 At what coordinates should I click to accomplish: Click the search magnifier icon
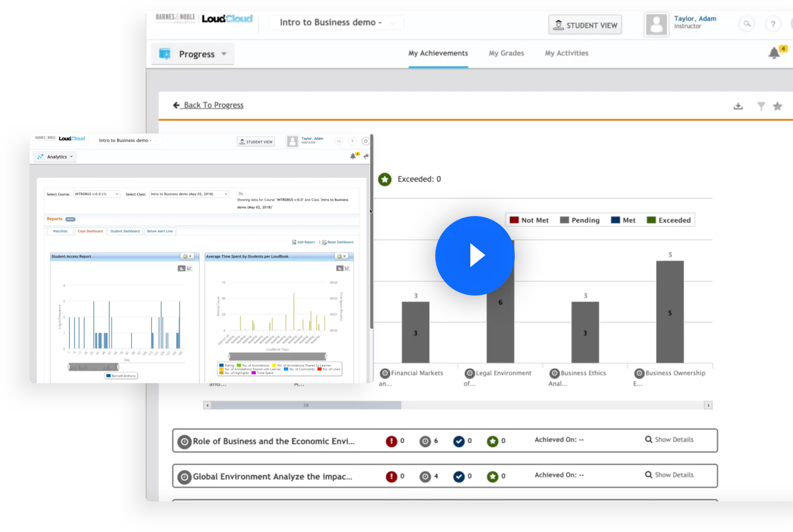pyautogui.click(x=747, y=24)
